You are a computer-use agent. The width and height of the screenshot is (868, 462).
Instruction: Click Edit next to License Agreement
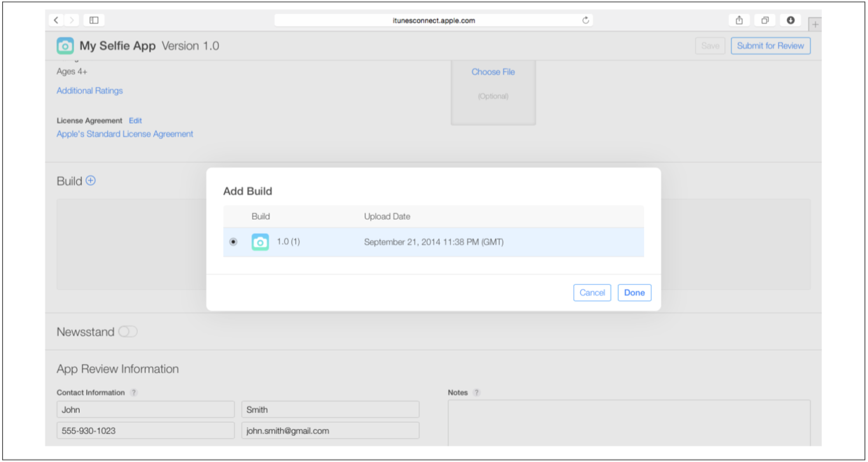(135, 120)
